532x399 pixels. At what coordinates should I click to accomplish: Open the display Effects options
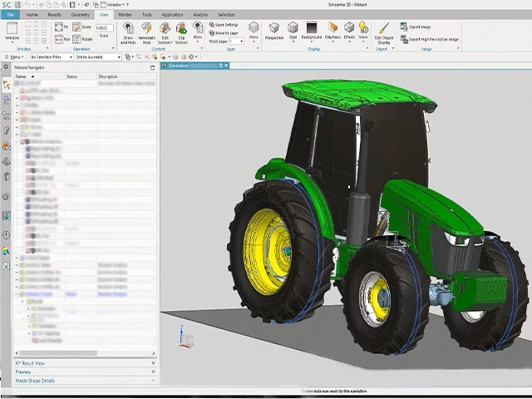(349, 32)
